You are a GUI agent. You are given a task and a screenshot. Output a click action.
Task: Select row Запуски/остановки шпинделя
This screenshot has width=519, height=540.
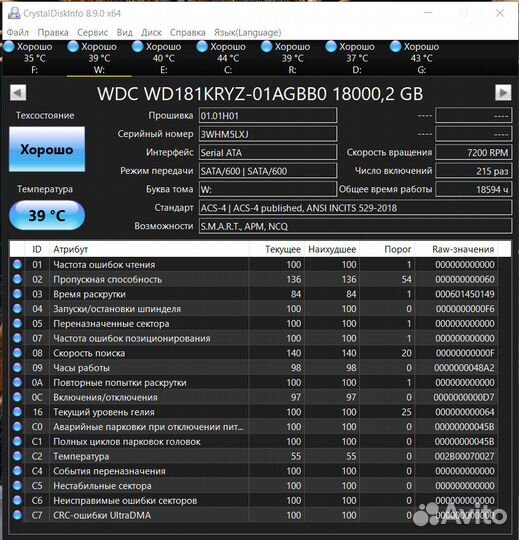click(253, 309)
